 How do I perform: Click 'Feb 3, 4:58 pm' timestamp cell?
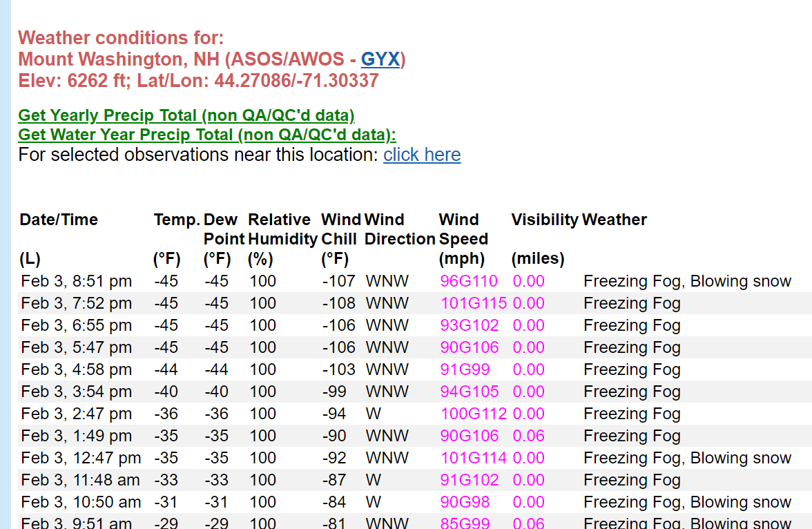[77, 369]
